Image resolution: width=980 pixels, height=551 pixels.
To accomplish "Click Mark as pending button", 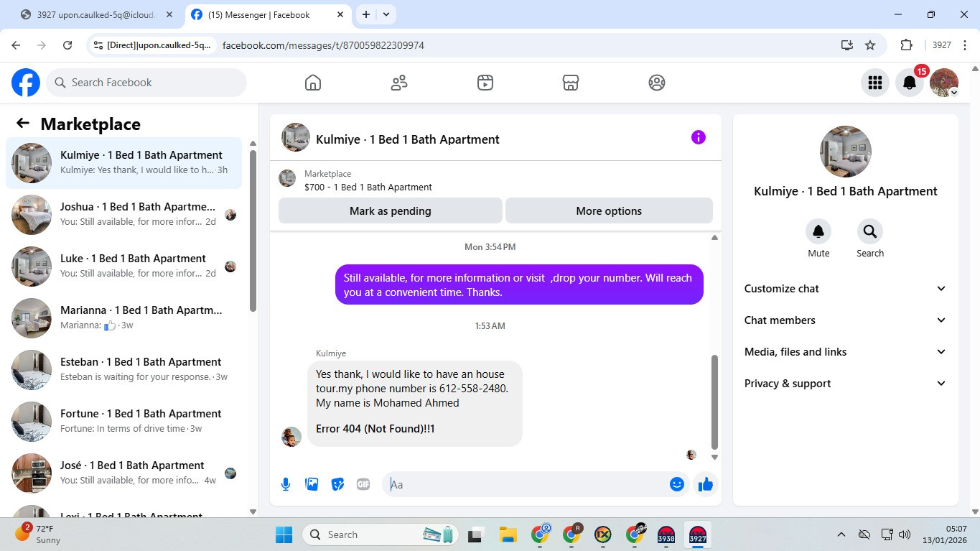I will (x=391, y=211).
